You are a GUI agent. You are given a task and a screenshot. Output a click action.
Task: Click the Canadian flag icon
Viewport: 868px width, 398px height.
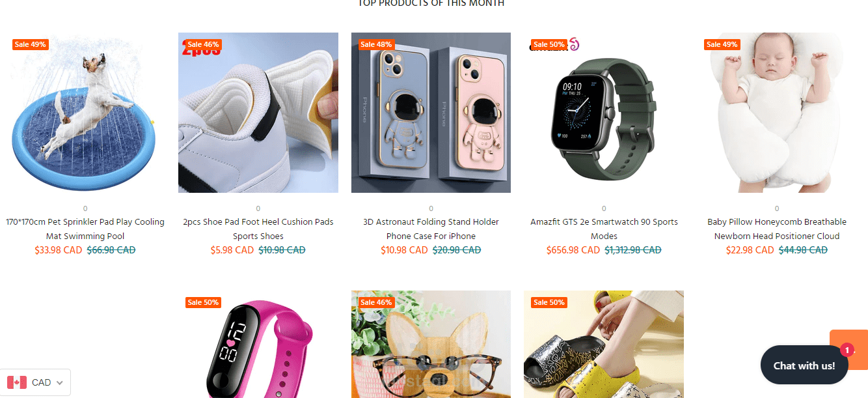(17, 382)
